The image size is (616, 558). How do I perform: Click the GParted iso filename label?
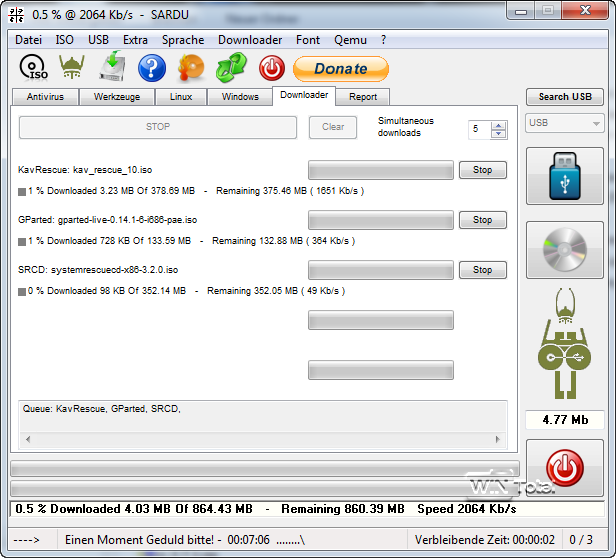pyautogui.click(x=107, y=220)
